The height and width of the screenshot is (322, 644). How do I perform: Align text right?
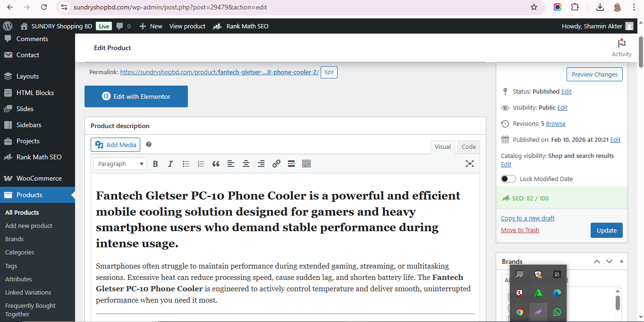tap(261, 164)
